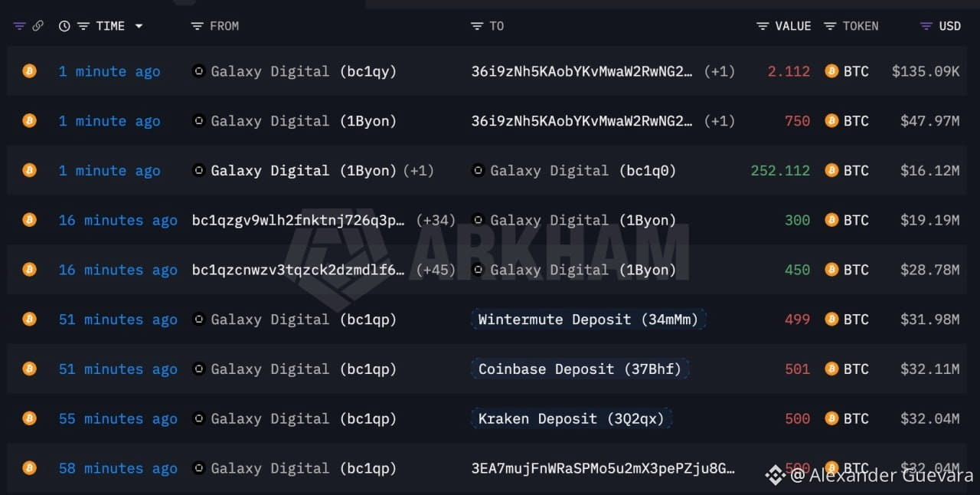
Task: Sort by the USD column header
Action: click(x=949, y=26)
